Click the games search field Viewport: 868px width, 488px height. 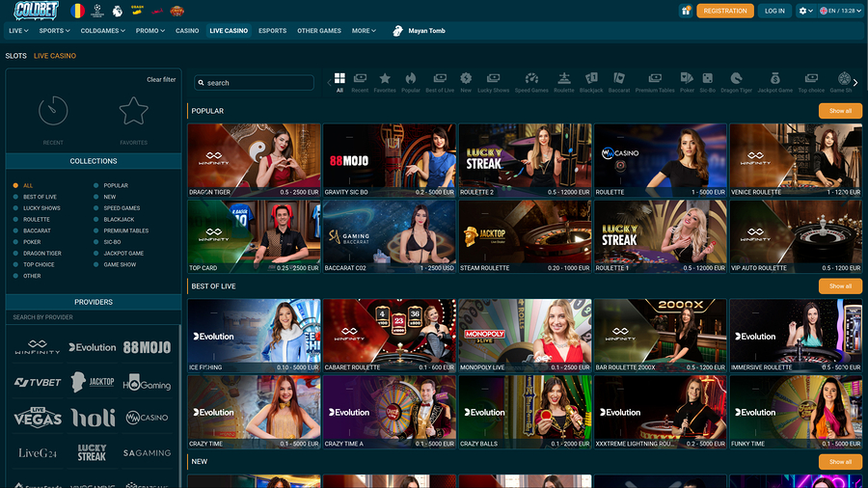(254, 82)
